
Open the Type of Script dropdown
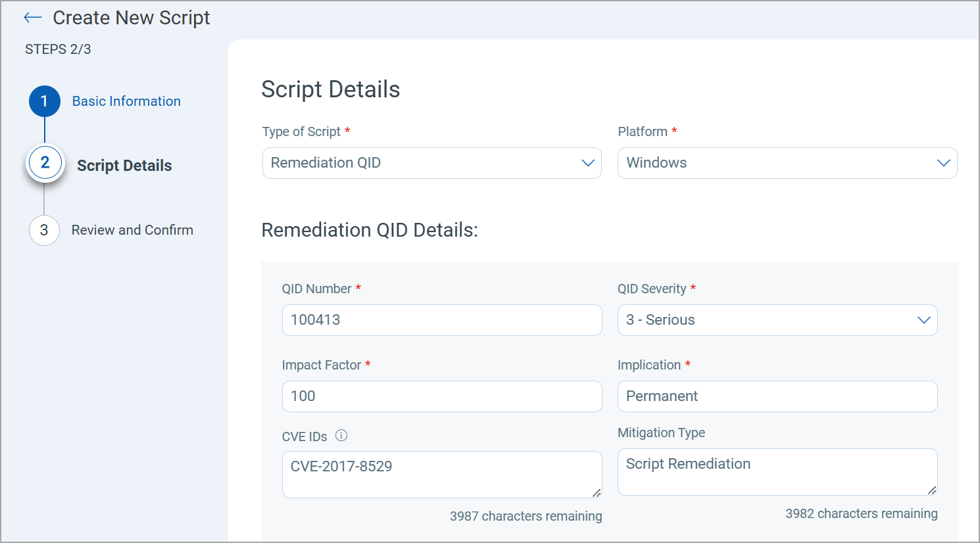(432, 163)
